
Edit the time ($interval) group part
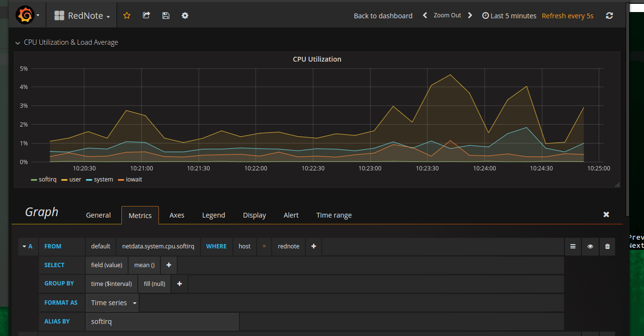[111, 284]
